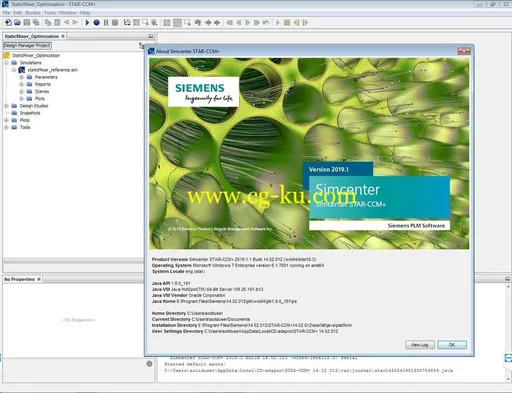Click the Snapshots folder icon
512x393 pixels.
coord(14,113)
